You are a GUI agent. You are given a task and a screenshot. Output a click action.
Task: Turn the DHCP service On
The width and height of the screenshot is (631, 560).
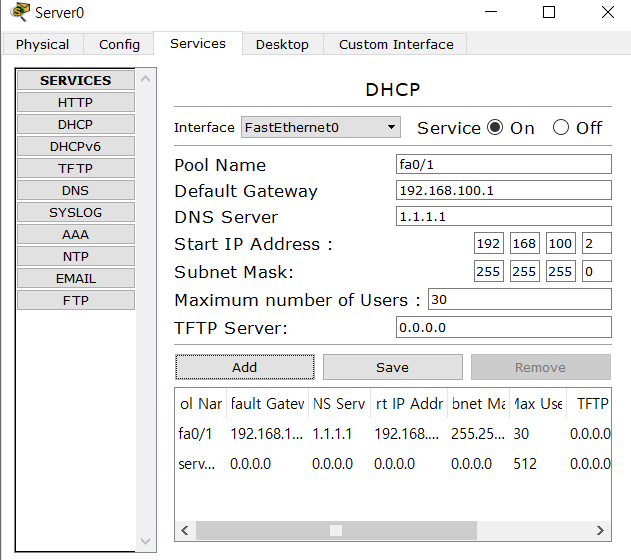click(x=495, y=128)
